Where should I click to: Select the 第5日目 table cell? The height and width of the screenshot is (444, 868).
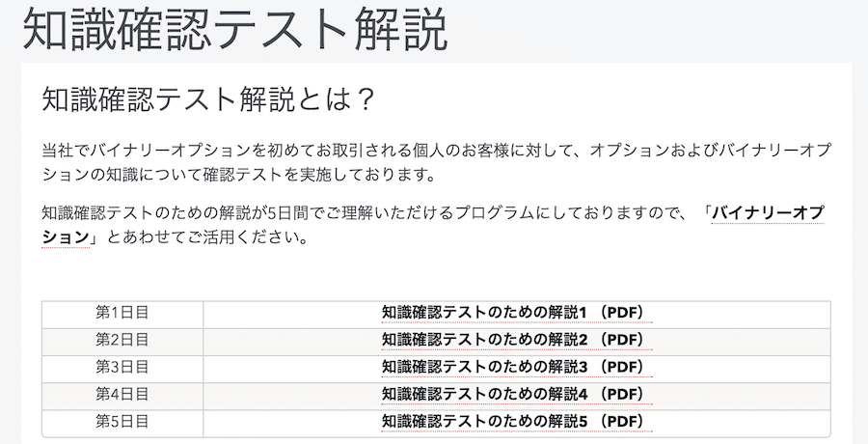[x=122, y=421]
